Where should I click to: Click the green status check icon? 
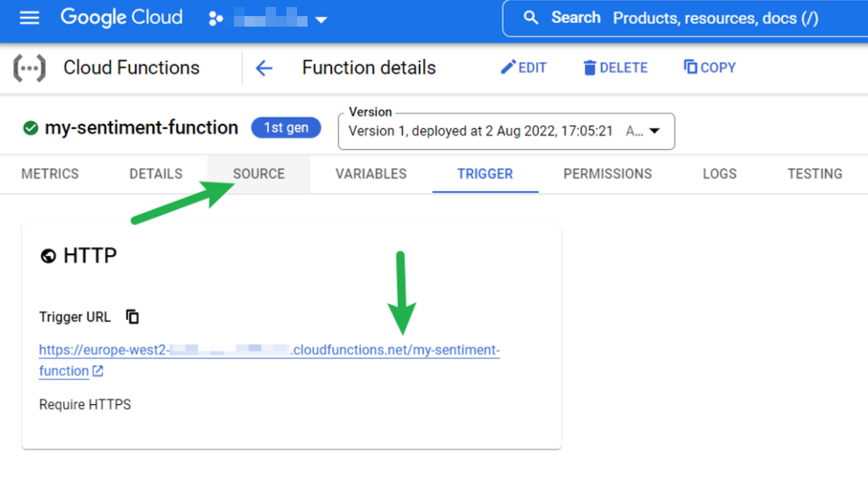pos(30,128)
